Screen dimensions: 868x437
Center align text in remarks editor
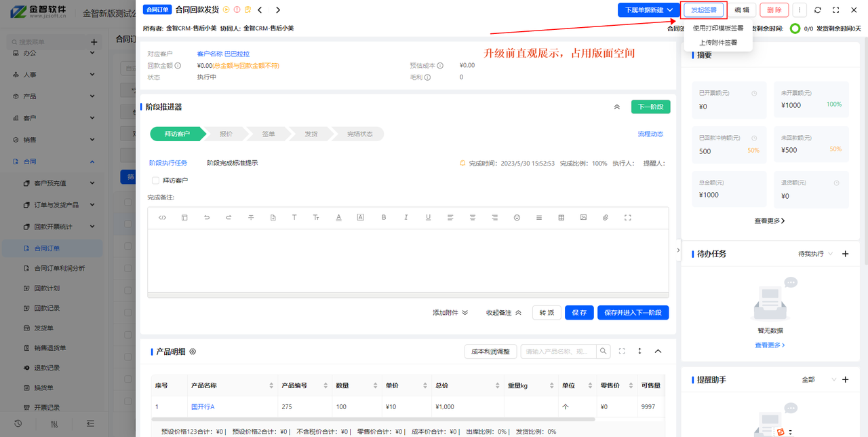473,217
